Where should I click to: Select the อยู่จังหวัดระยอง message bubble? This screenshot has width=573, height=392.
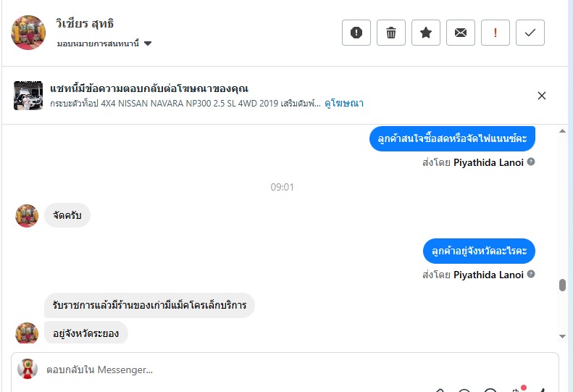[x=86, y=333]
